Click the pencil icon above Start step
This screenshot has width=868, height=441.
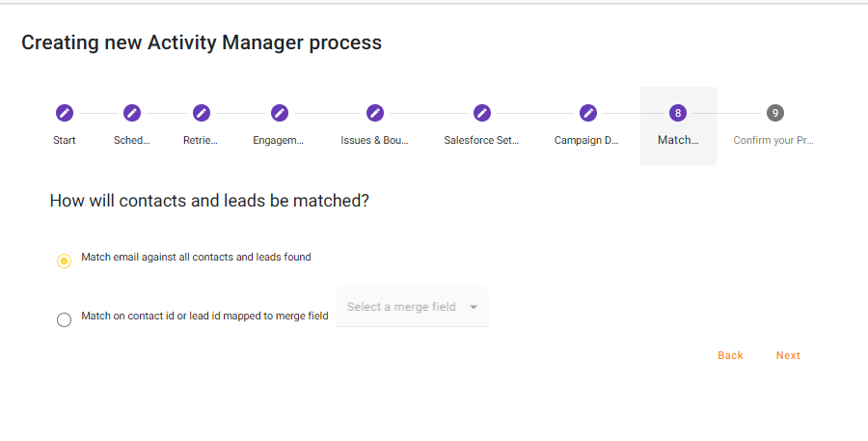(x=65, y=113)
